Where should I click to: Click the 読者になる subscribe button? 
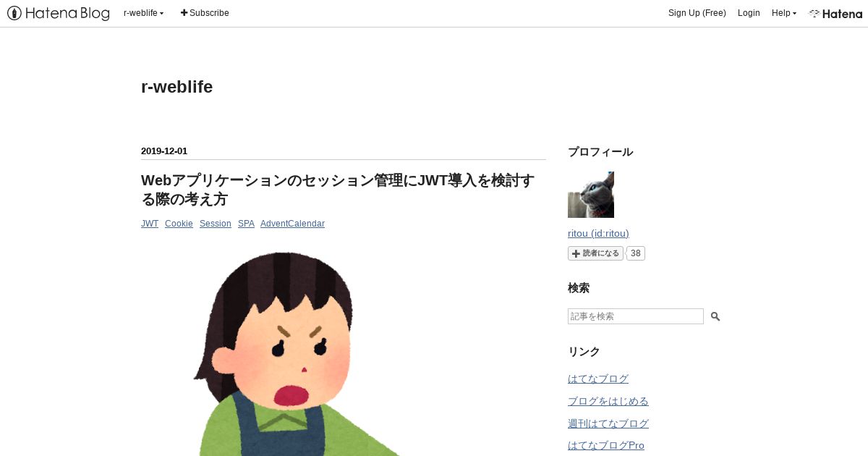[596, 253]
